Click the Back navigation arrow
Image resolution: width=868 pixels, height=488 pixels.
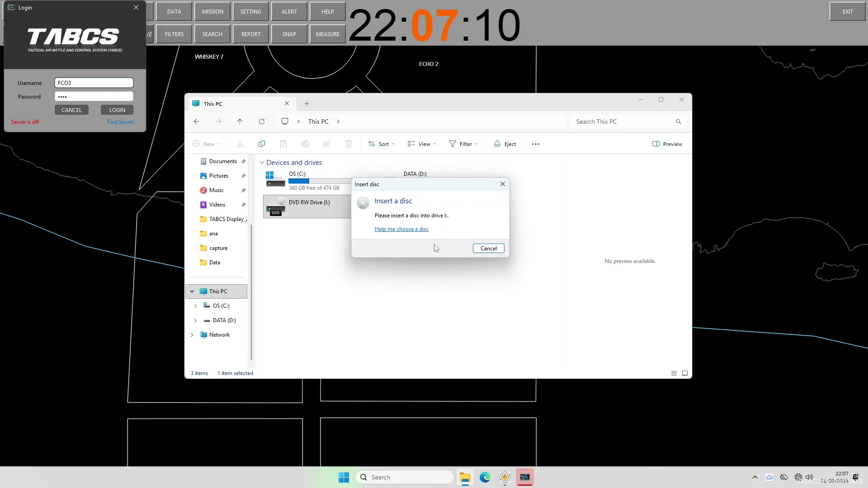(196, 122)
